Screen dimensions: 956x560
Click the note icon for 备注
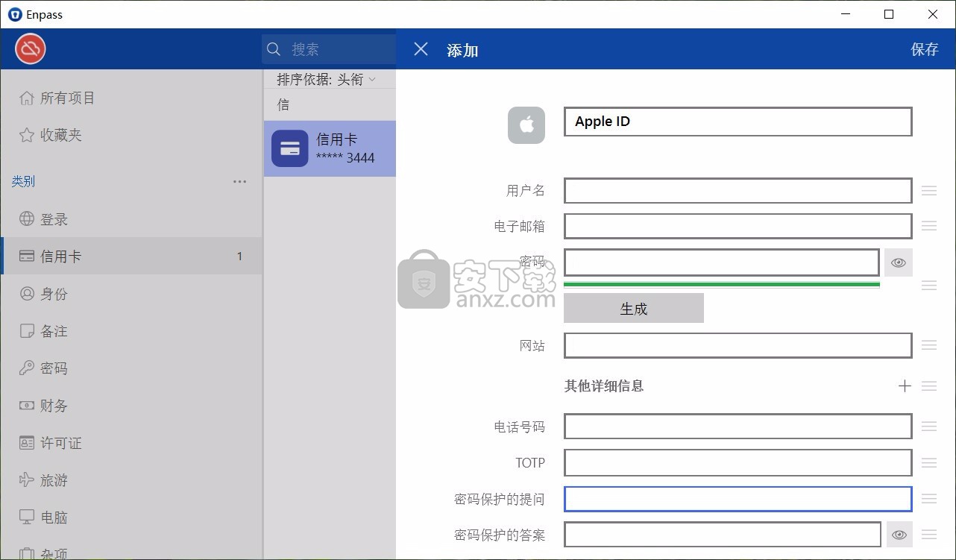pyautogui.click(x=27, y=331)
